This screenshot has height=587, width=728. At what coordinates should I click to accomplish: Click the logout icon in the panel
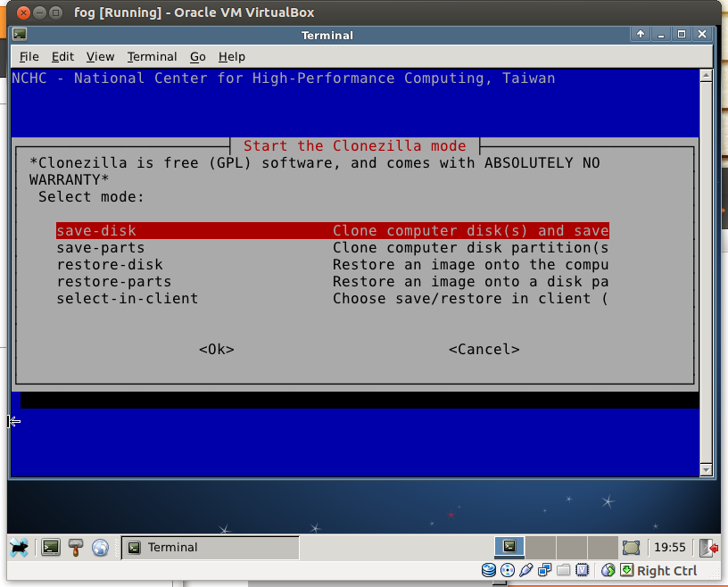pos(709,547)
